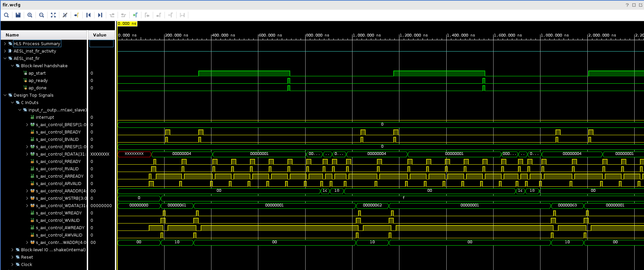Click the go to cursor icon
The image size is (644, 270).
77,15
